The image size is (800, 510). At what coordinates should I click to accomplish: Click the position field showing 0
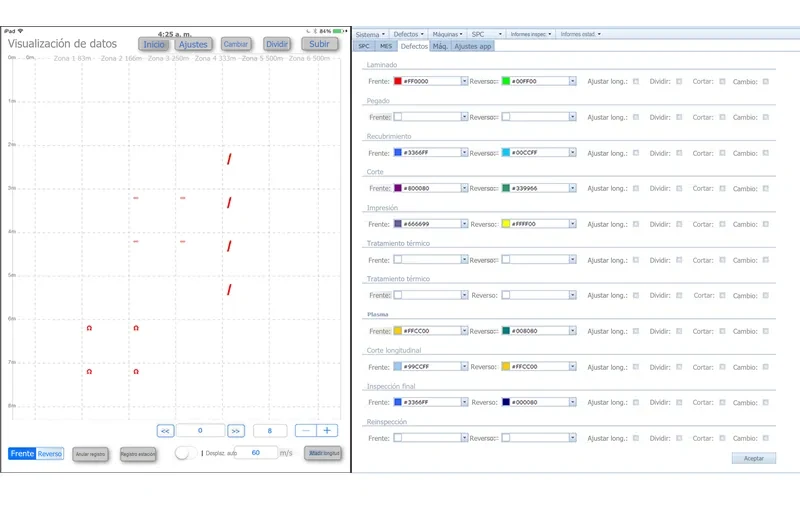[x=200, y=430]
